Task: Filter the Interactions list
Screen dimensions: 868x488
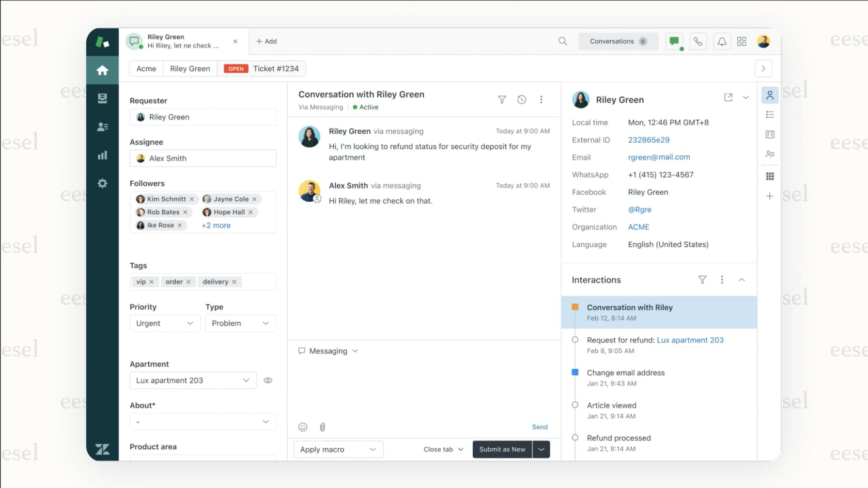Action: click(x=702, y=280)
